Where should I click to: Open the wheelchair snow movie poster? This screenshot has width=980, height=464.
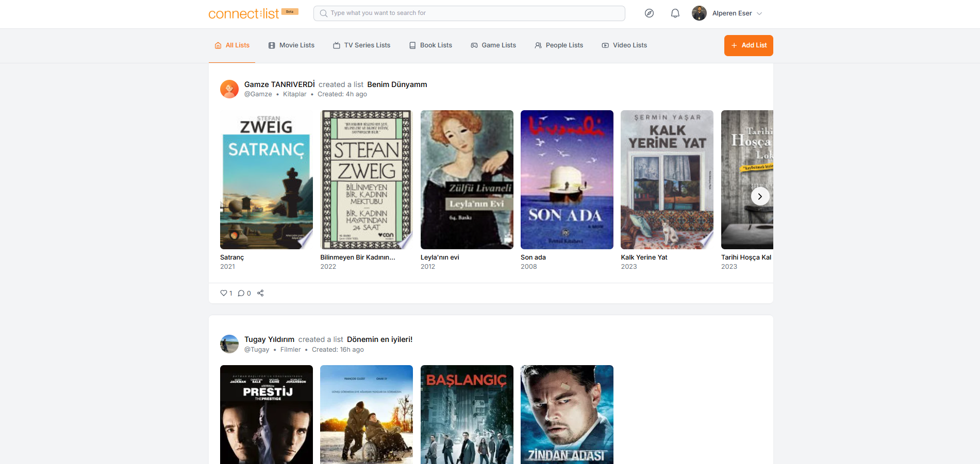pyautogui.click(x=367, y=415)
